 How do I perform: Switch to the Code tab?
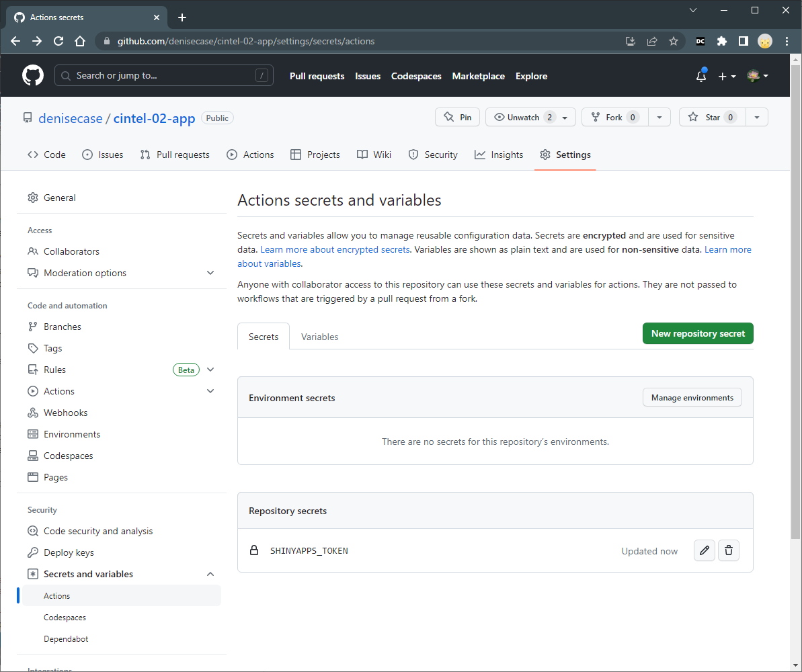click(46, 155)
